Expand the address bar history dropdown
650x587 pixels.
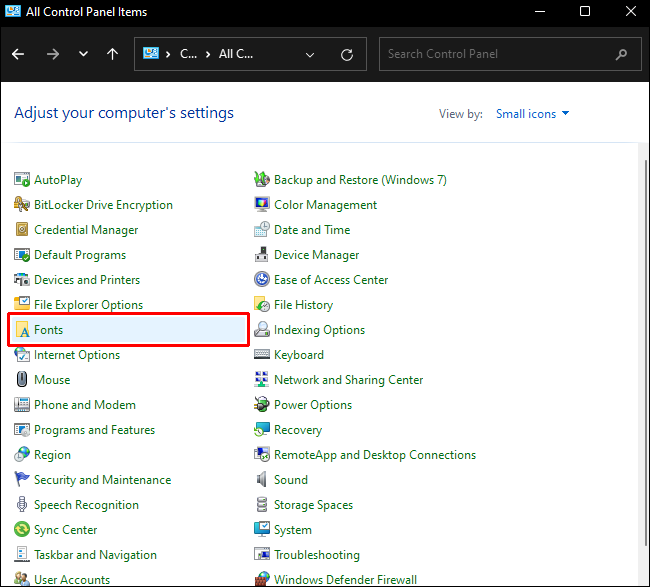313,54
